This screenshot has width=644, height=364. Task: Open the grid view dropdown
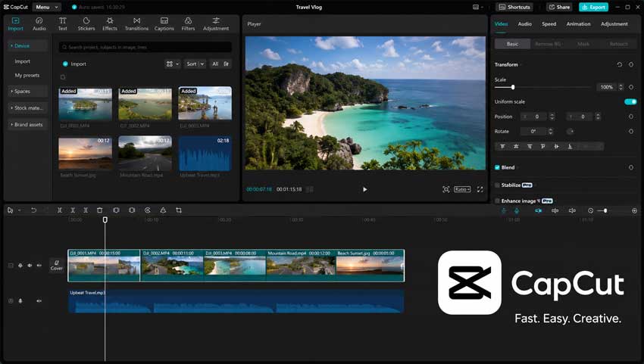[x=172, y=64]
